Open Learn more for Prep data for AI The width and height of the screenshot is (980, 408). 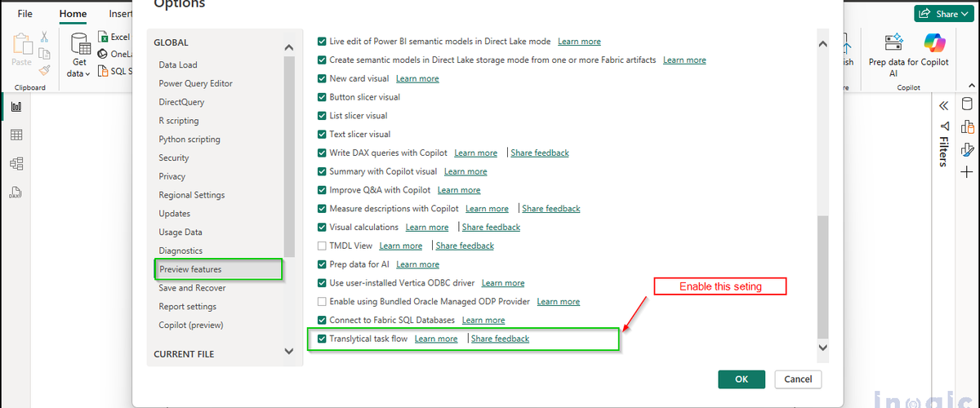pyautogui.click(x=417, y=264)
